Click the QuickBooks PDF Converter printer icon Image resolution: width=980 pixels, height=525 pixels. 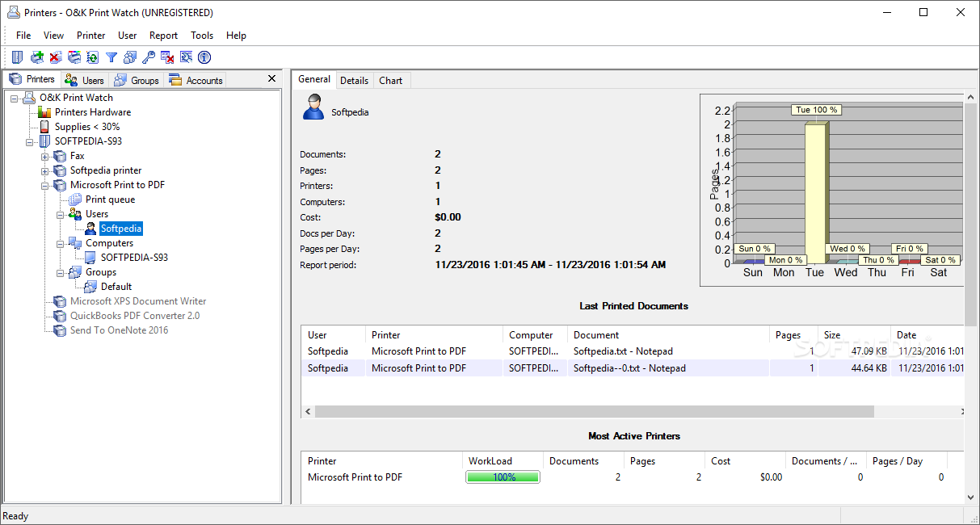(x=60, y=316)
